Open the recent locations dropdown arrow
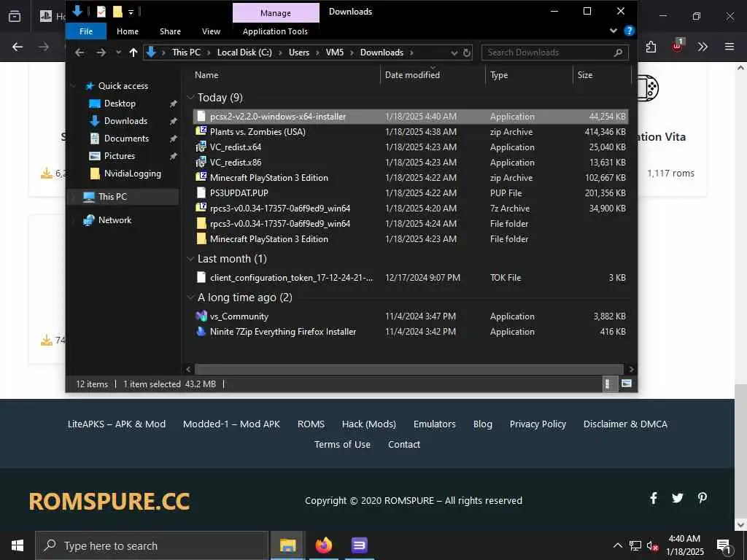This screenshot has width=747, height=560. (118, 52)
